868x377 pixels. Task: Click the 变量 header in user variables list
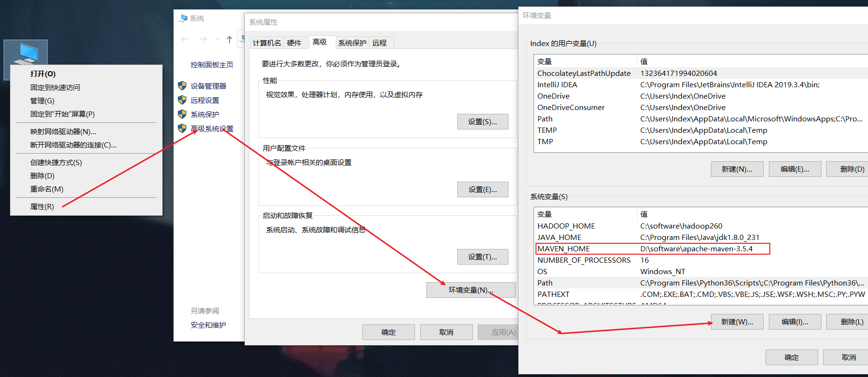585,61
